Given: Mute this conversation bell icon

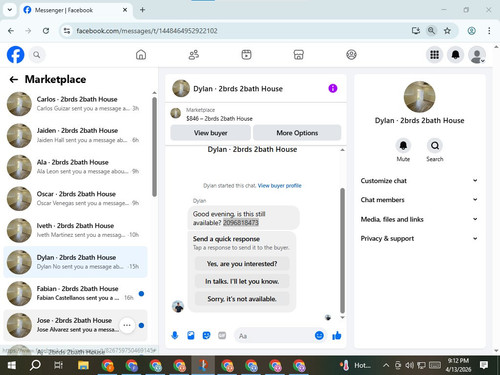Looking at the screenshot, I should (403, 146).
